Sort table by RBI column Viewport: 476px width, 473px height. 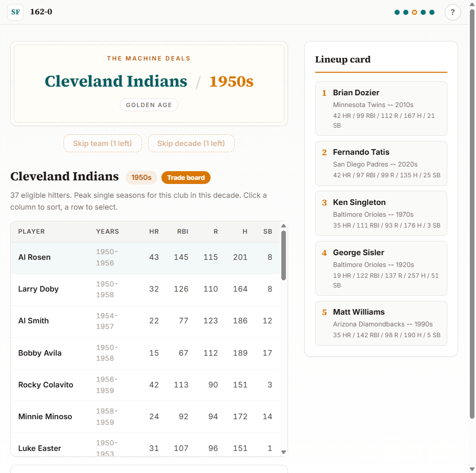[183, 231]
